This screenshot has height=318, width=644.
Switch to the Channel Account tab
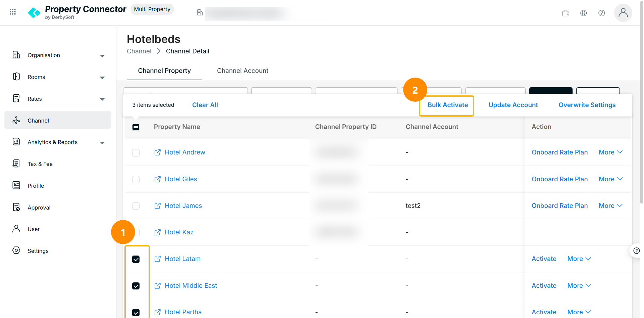coord(243,71)
